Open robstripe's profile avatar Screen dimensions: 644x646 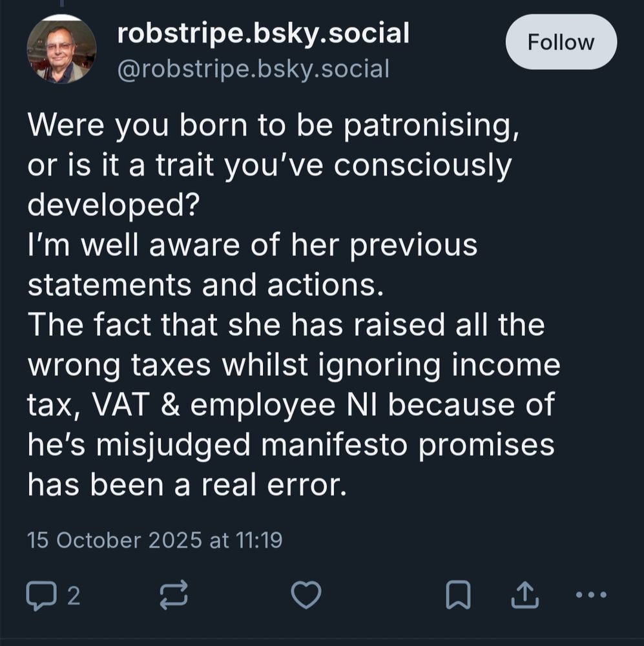click(x=61, y=48)
